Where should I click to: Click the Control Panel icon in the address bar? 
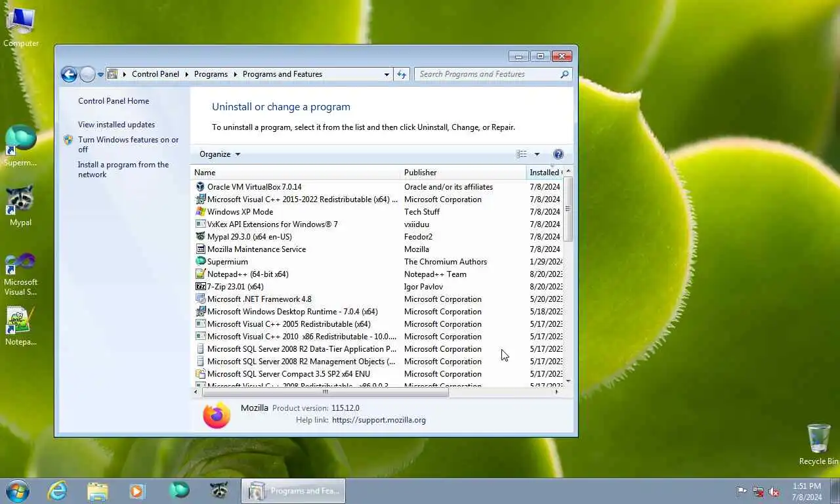(113, 74)
